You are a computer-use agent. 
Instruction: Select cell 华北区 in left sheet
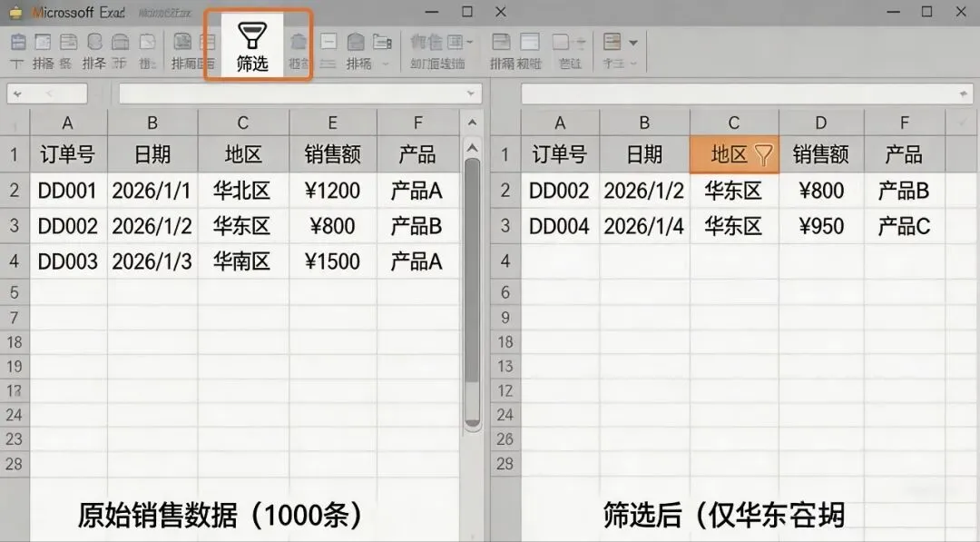pyautogui.click(x=243, y=190)
